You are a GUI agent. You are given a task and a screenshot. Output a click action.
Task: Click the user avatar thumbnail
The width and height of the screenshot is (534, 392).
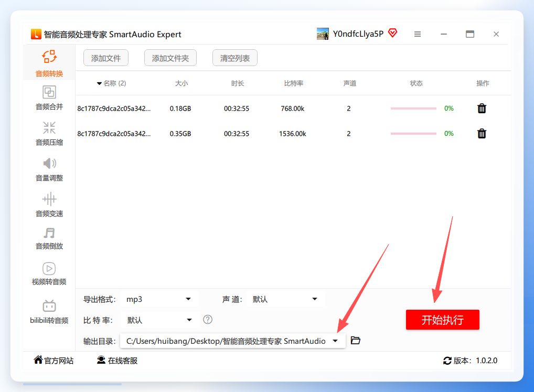click(323, 34)
